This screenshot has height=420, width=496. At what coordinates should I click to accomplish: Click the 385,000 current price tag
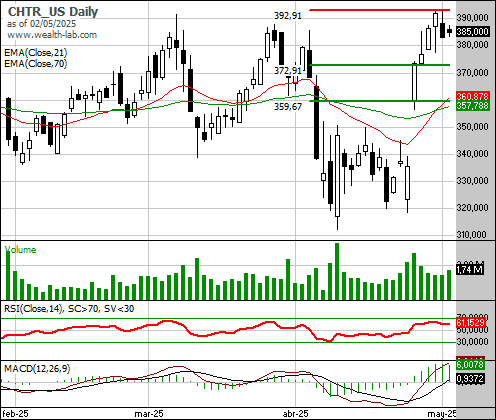(473, 32)
